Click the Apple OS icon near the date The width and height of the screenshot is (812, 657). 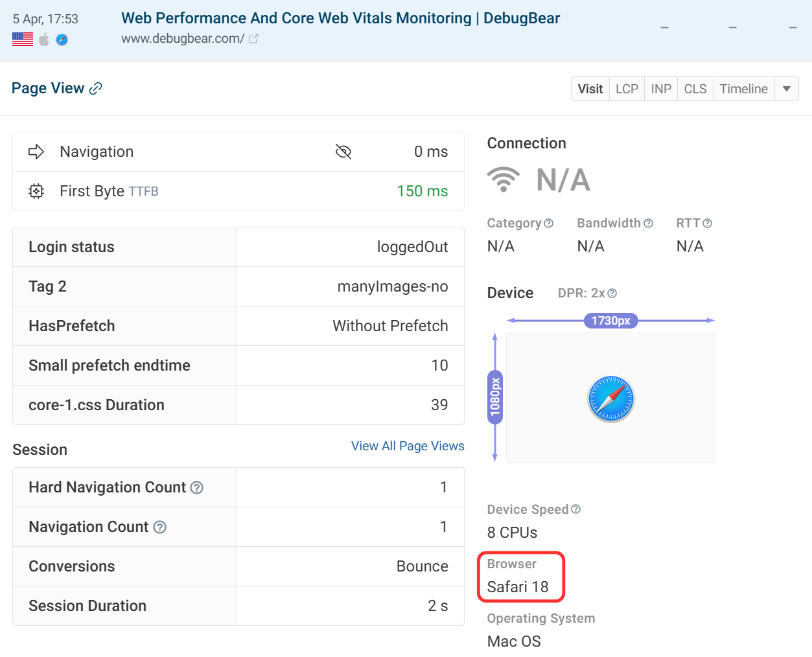click(43, 39)
